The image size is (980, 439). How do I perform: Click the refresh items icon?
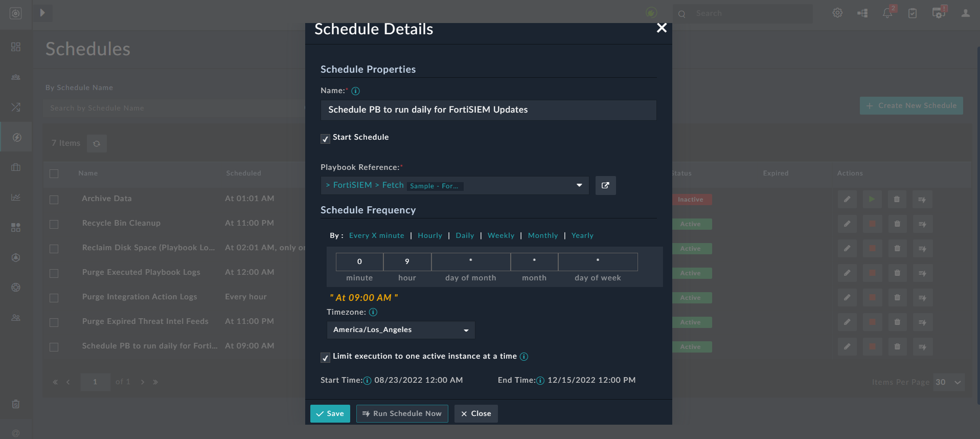tap(97, 143)
